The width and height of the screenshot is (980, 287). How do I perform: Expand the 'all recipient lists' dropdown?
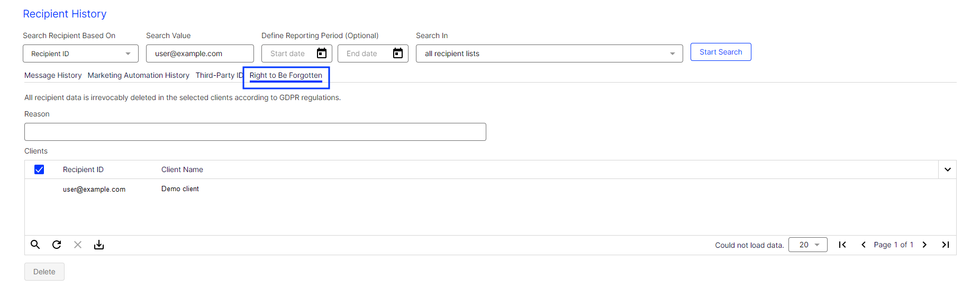point(549,53)
